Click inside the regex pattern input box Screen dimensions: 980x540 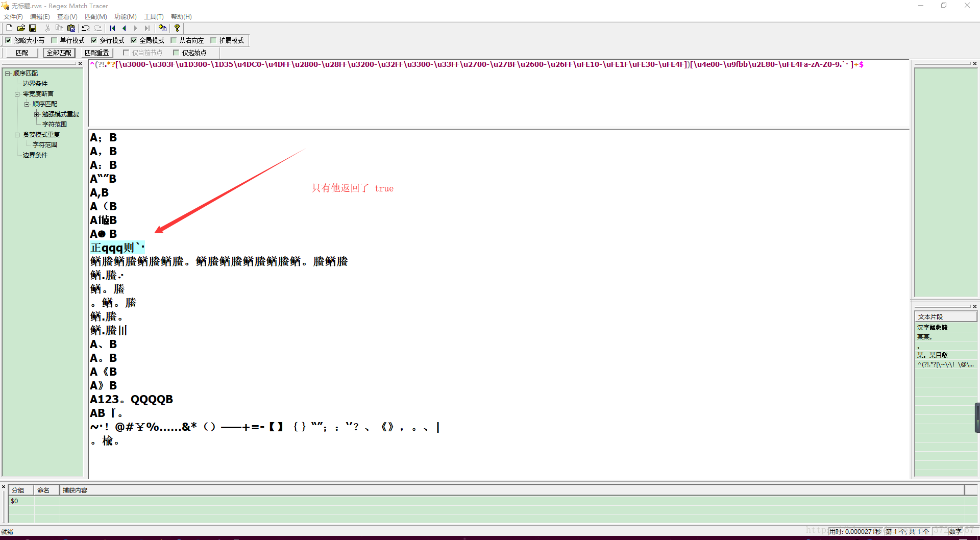click(499, 93)
